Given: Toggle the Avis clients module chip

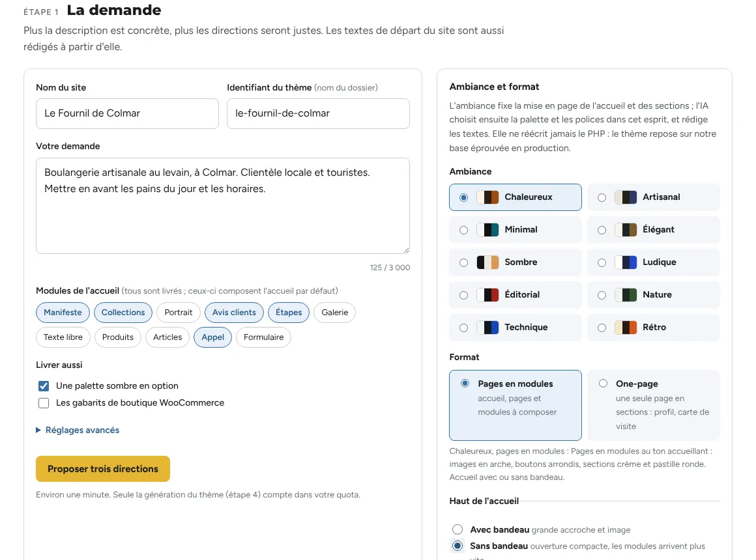Looking at the screenshot, I should coord(234,313).
